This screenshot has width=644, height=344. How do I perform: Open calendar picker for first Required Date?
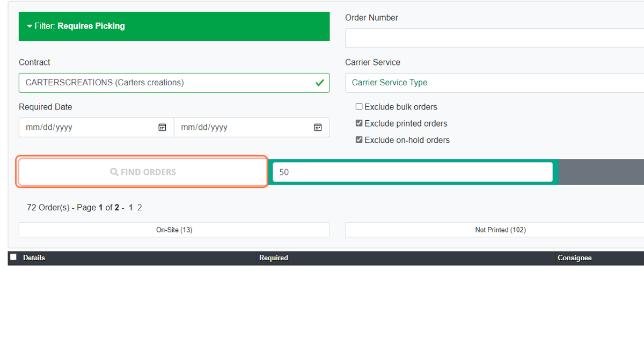162,127
